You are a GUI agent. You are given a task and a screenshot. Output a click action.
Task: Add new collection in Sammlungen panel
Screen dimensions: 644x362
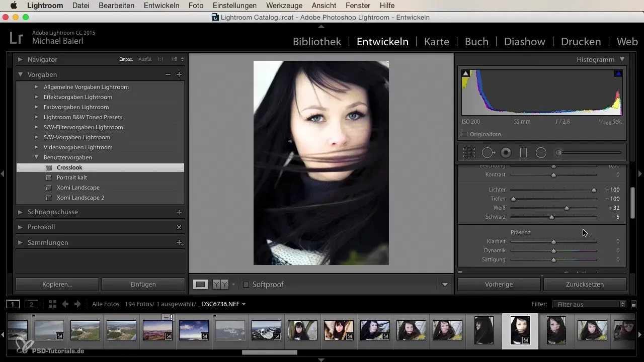[x=179, y=242]
